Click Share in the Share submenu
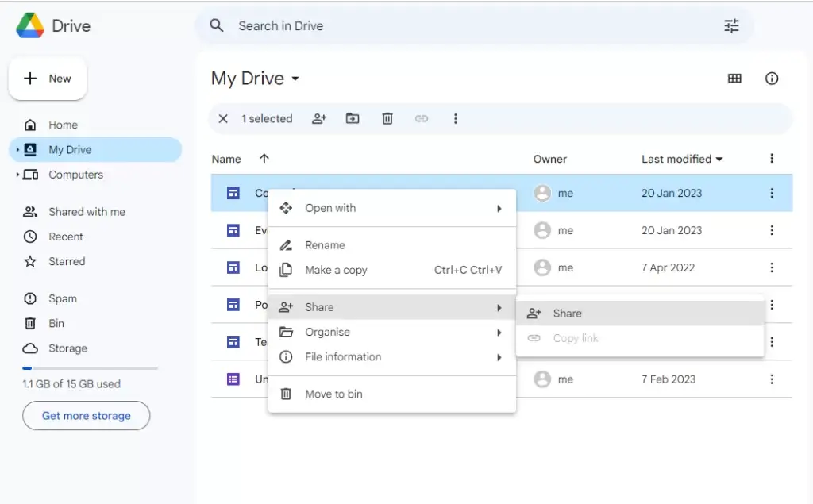This screenshot has height=504, width=813. click(x=640, y=314)
